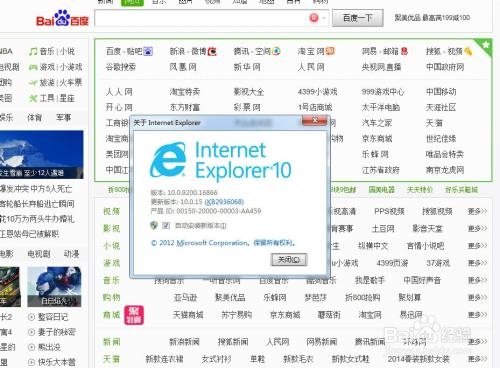The height and width of the screenshot is (368, 500).
Task: Click the green star corner badge
Action: (x=486, y=44)
